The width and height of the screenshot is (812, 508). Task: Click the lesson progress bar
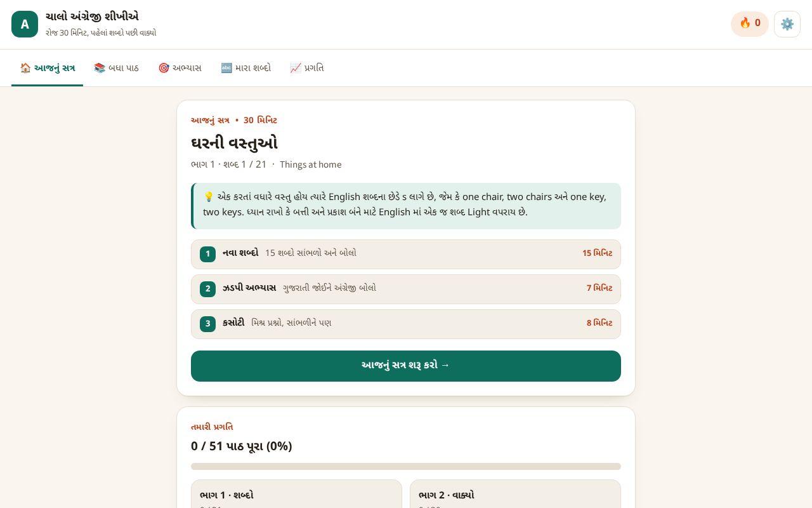[x=406, y=466]
